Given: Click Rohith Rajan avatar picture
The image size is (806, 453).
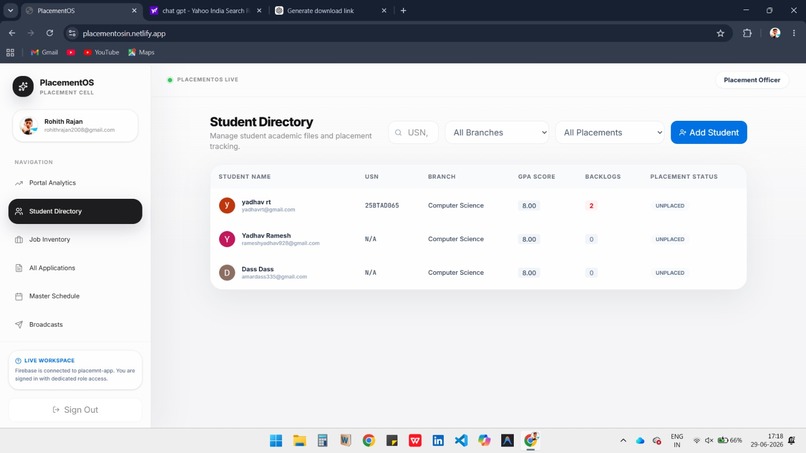Looking at the screenshot, I should point(28,125).
